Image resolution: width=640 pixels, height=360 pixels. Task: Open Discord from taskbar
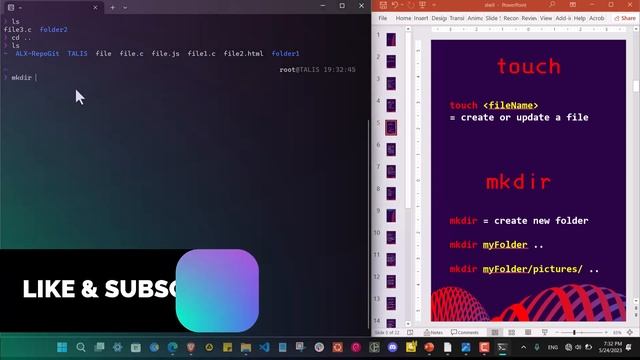(x=392, y=347)
